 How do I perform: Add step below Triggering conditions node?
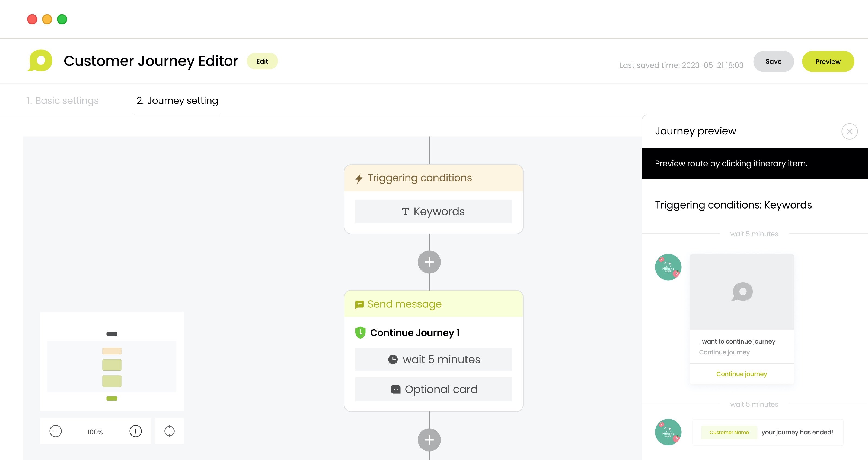429,262
